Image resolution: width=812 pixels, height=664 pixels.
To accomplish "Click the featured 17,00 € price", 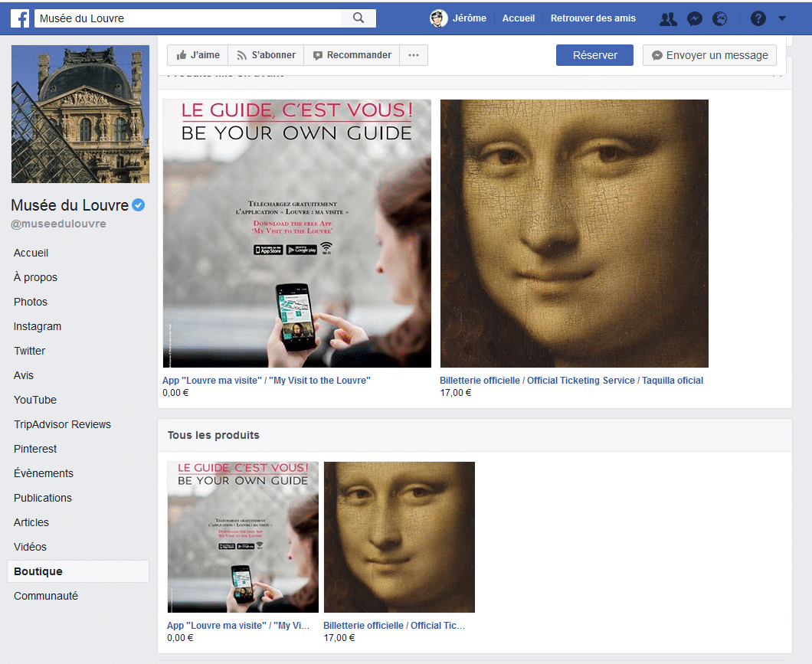I will (x=456, y=393).
